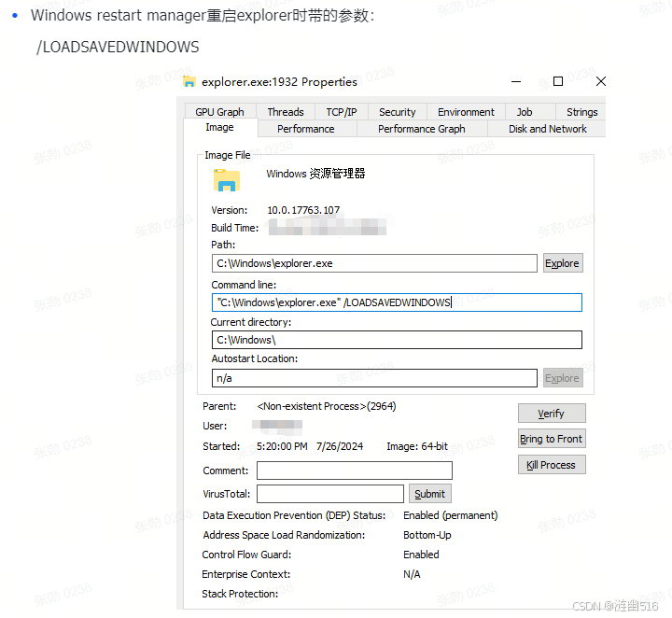Click the Control Flow Guard Enabled value
The height and width of the screenshot is (618, 672).
[x=421, y=555]
